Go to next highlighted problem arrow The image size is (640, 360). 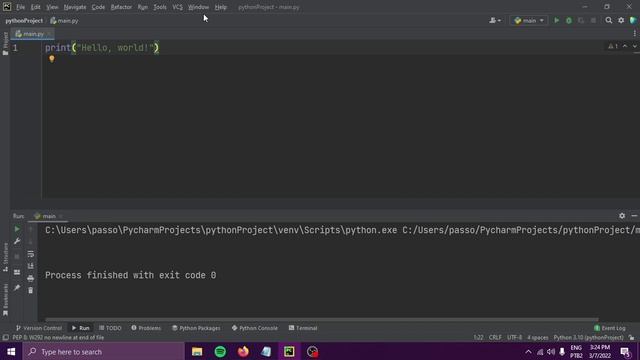[634, 46]
